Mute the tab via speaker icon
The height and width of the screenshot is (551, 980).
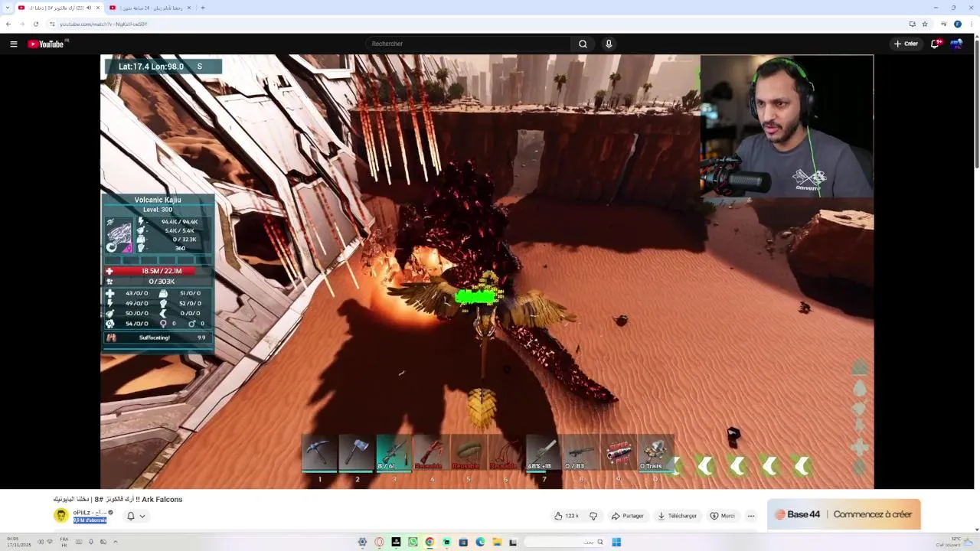[x=89, y=8]
